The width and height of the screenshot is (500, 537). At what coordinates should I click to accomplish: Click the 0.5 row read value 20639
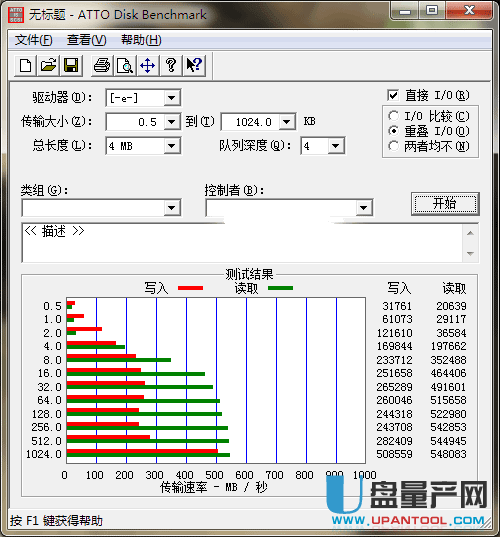pyautogui.click(x=451, y=306)
